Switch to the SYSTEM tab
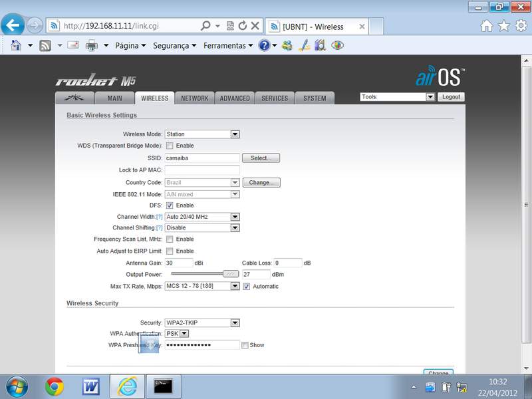 315,98
